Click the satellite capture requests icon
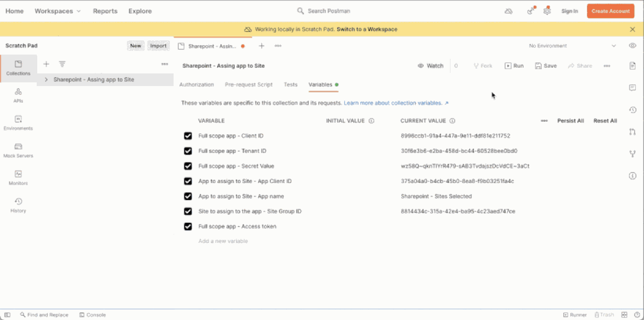The image size is (644, 320). pos(531,11)
